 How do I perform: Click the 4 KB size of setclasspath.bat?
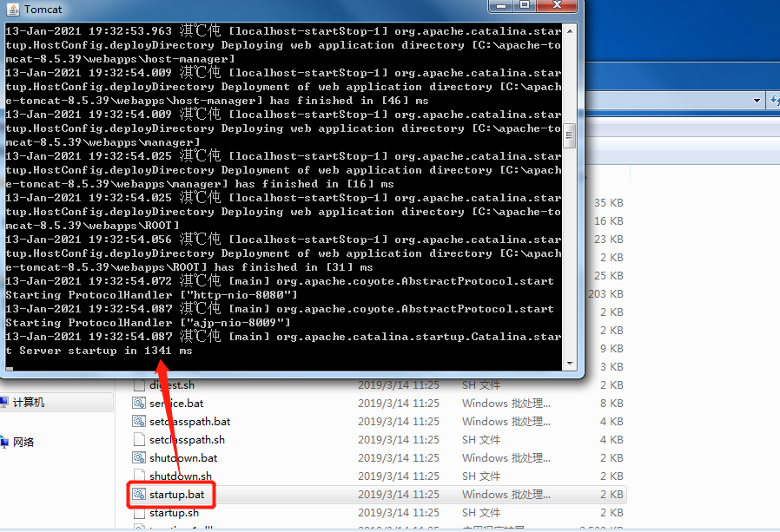coord(611,422)
